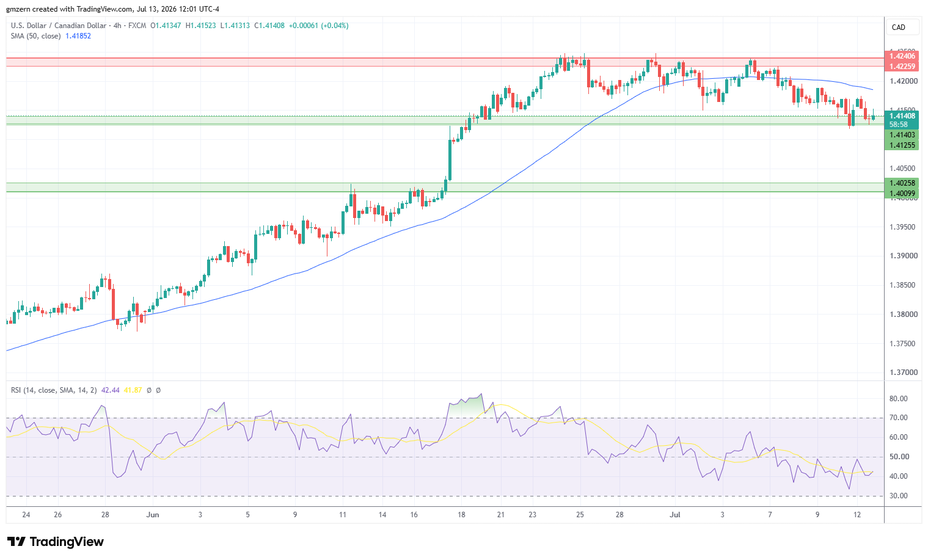Click the Jul label on the date axis

coord(675,515)
